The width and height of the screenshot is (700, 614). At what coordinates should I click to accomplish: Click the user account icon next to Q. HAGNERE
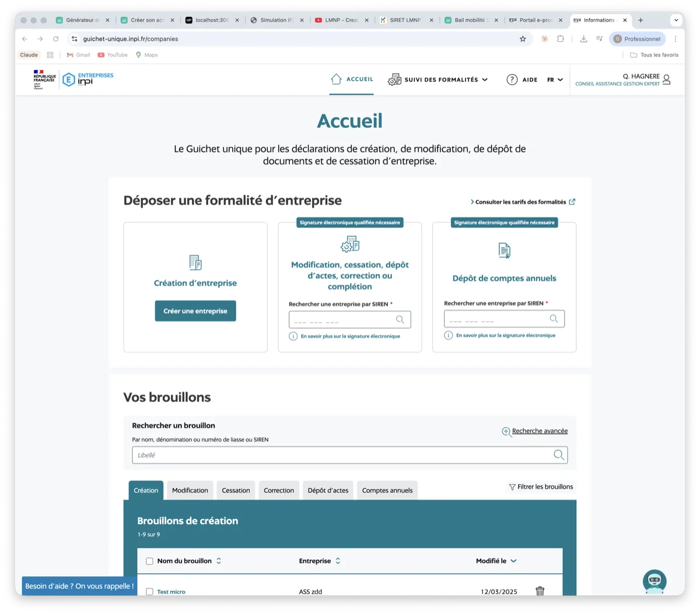click(666, 79)
